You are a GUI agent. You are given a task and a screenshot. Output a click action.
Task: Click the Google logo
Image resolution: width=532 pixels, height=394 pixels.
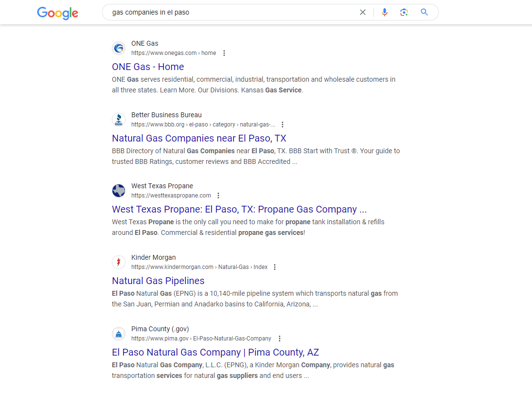click(x=57, y=13)
